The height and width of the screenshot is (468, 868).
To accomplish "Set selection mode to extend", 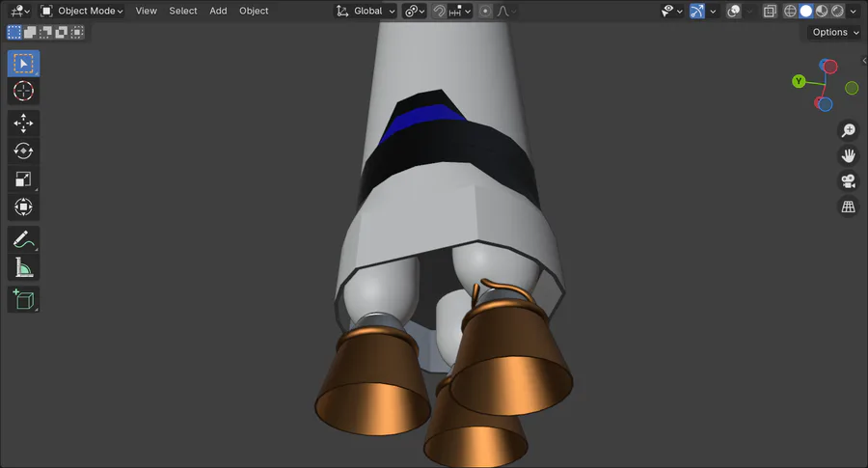I will [x=30, y=32].
